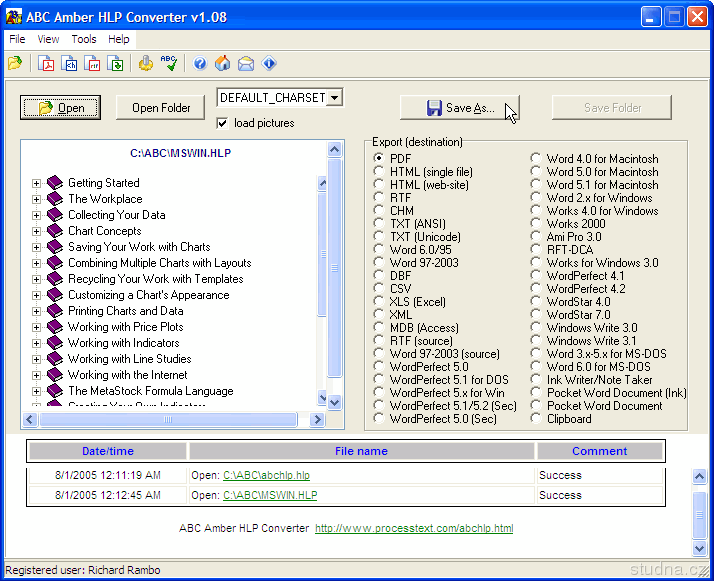Click the envelope email icon in toolbar

point(245,64)
